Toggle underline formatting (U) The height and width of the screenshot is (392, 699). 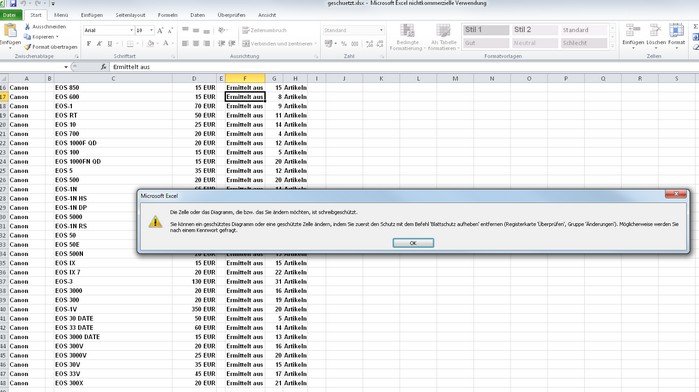(x=110, y=44)
